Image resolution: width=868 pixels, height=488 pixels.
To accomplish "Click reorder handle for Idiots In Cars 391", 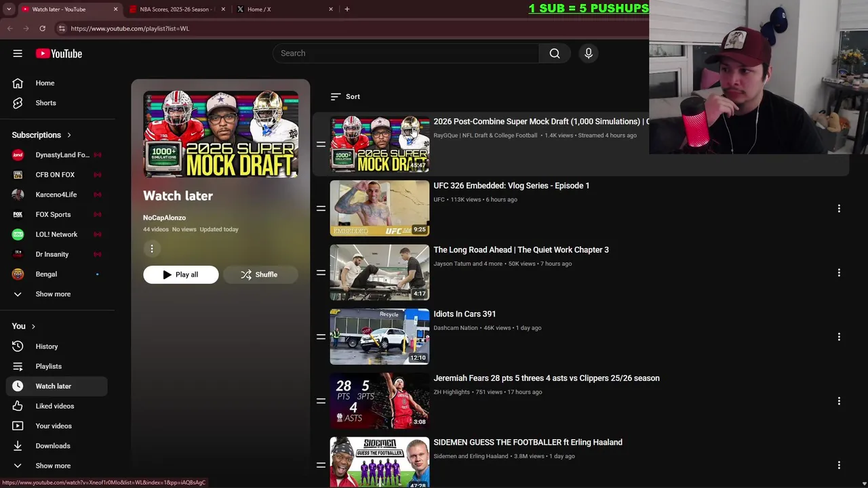I will 321,337.
